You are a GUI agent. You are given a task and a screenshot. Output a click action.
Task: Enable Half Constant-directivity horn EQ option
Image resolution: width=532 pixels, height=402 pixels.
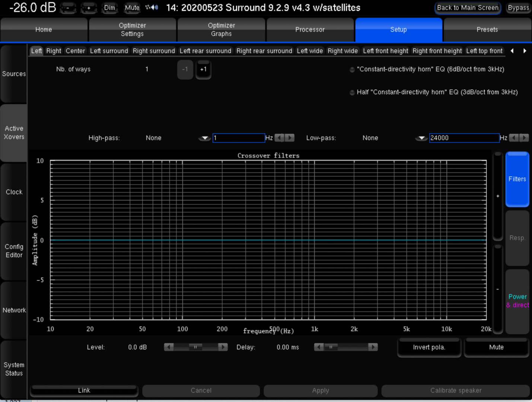click(x=352, y=93)
